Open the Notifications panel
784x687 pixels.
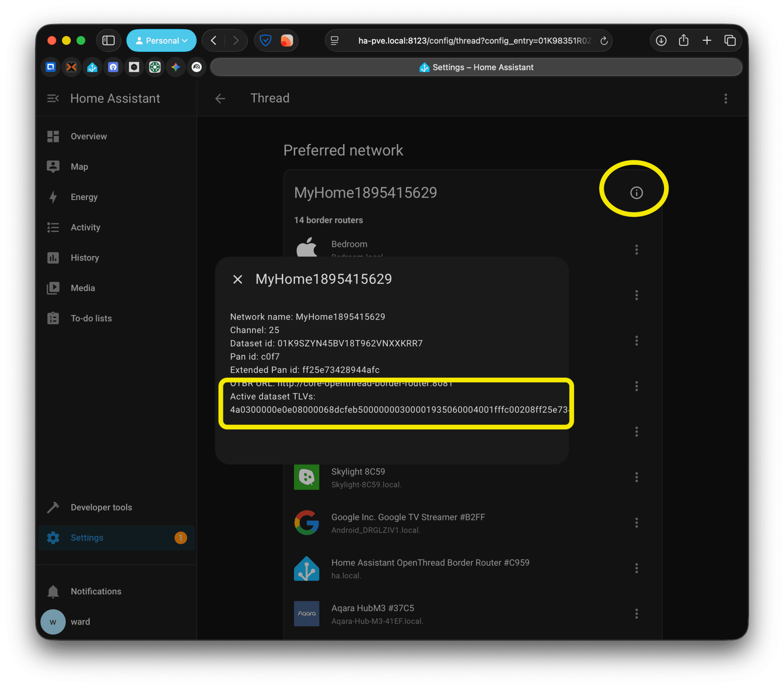(96, 591)
